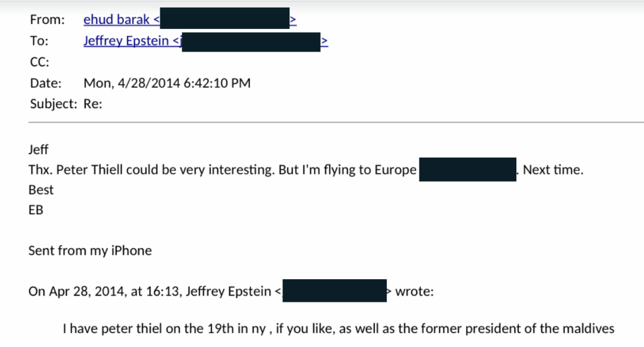
Task: Click the "From:" field label
Action: (x=47, y=19)
